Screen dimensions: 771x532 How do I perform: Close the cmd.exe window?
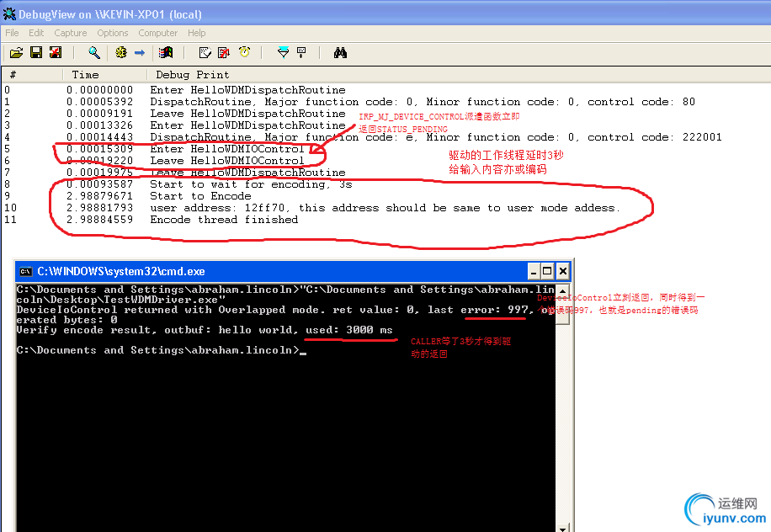click(563, 271)
